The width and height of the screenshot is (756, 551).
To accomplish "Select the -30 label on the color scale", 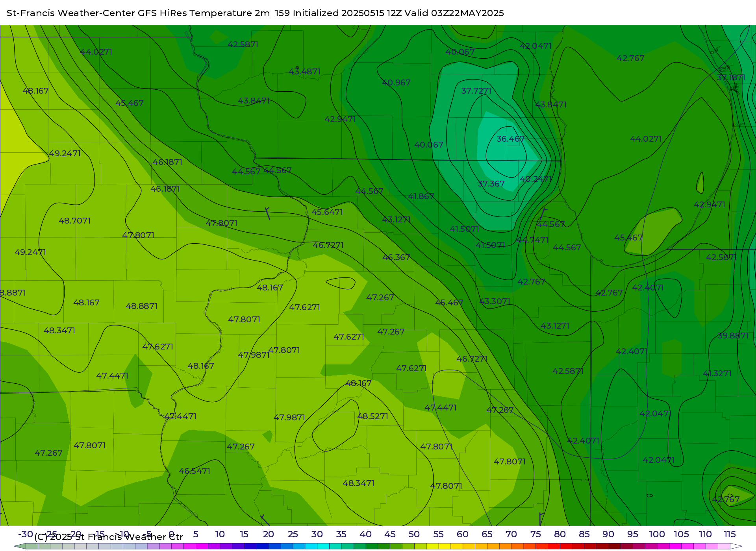I will [x=26, y=534].
